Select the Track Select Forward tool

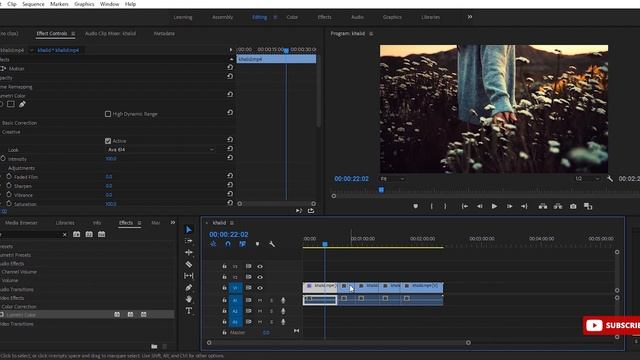tap(189, 241)
